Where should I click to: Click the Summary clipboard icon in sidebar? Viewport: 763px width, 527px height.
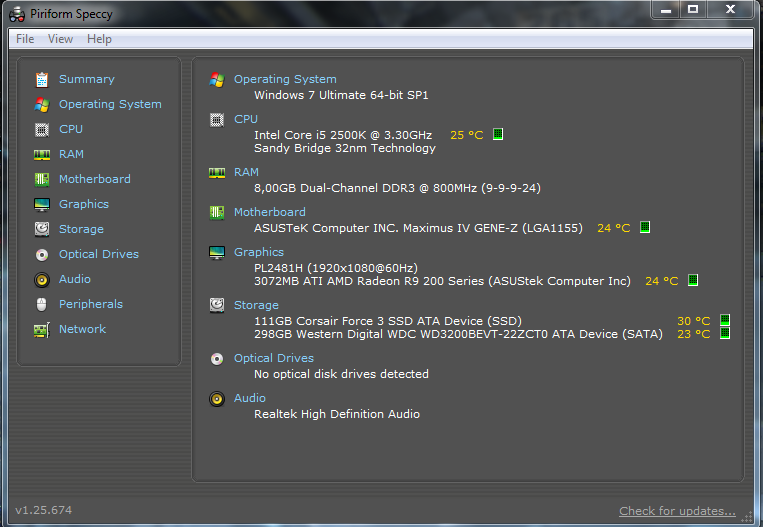(42, 79)
